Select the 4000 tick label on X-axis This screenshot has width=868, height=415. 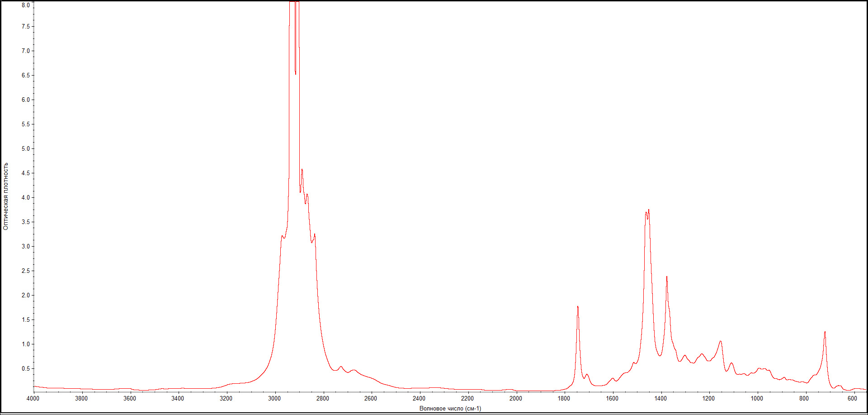pyautogui.click(x=33, y=398)
